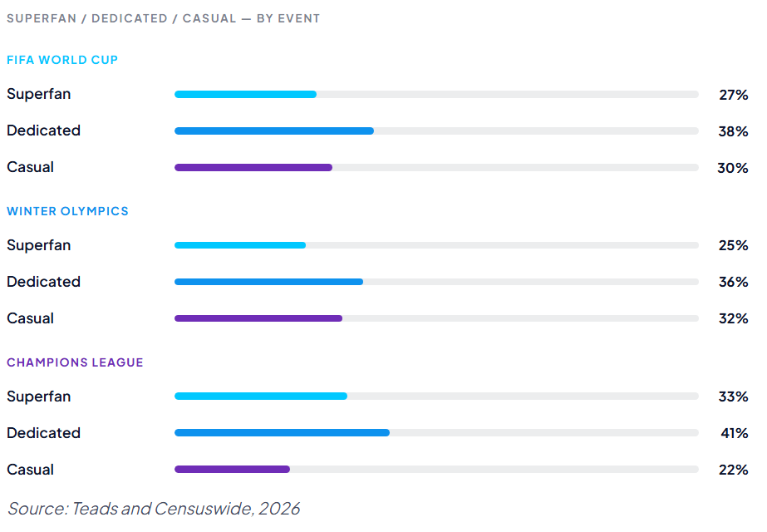Click the 32% Casual value
Screen dimensions: 767x532
[733, 318]
